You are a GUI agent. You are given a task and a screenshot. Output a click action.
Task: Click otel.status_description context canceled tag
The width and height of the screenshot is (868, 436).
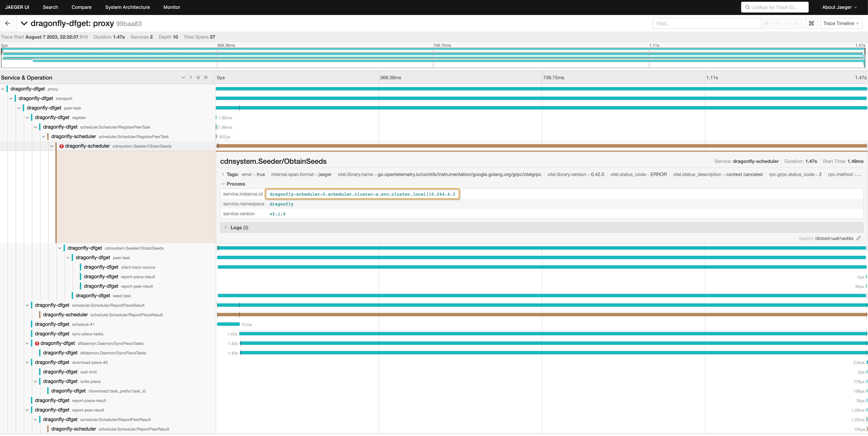[x=718, y=174]
